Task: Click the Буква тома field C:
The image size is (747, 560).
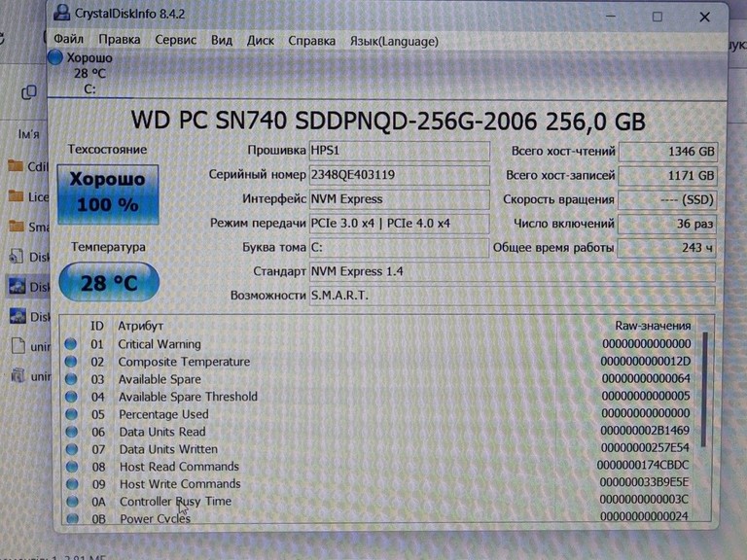Action: (399, 248)
